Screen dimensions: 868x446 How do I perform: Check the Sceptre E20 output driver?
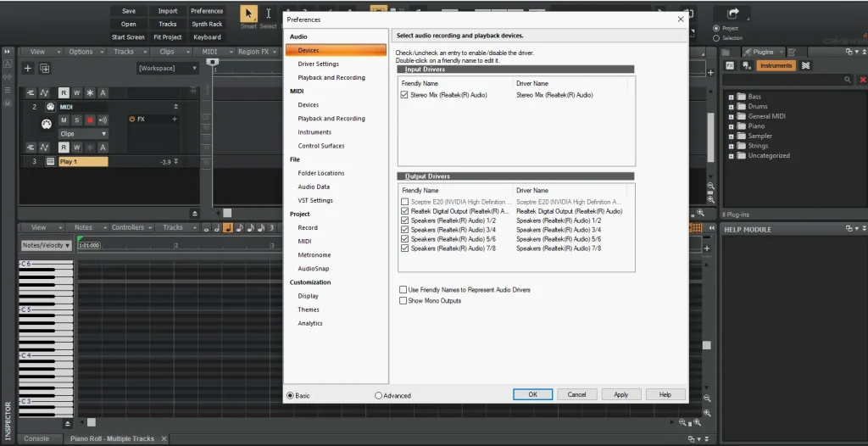pyautogui.click(x=404, y=202)
